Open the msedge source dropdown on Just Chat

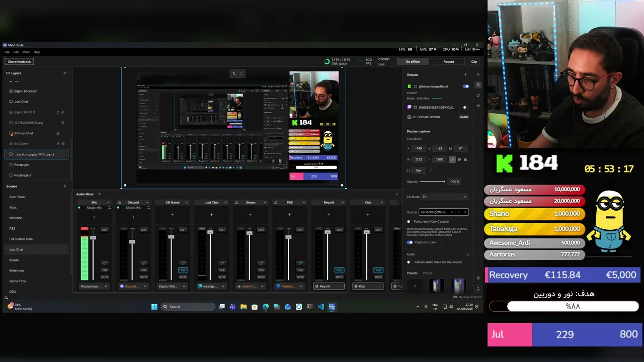coord(211,287)
